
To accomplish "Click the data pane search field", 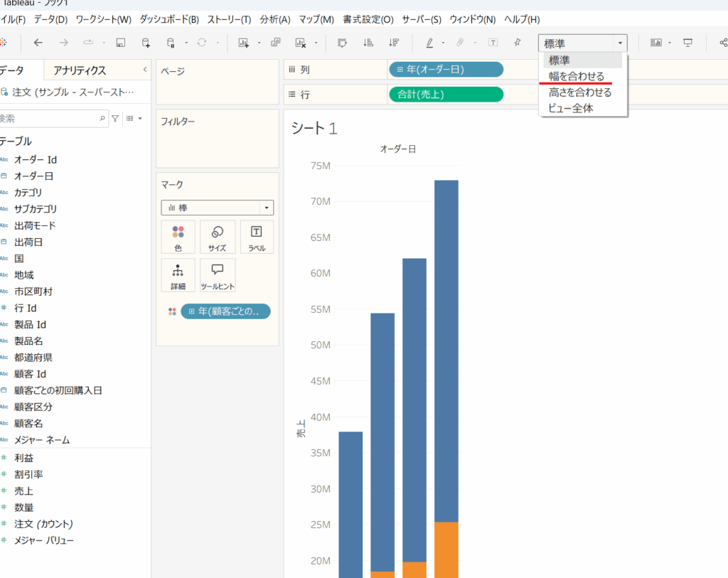I will 48,118.
